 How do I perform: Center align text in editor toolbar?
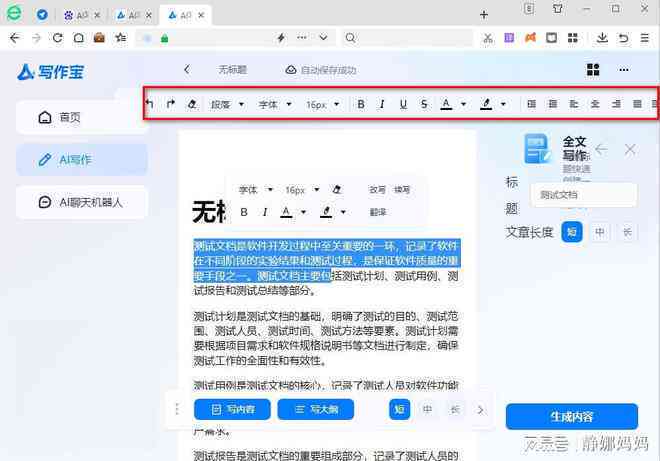[595, 104]
